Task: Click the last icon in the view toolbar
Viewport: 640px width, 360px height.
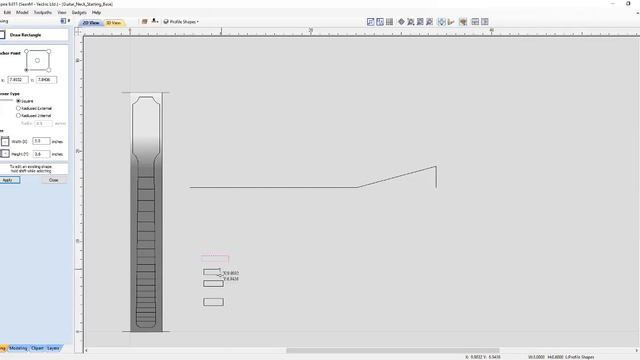Action: pyautogui.click(x=484, y=22)
